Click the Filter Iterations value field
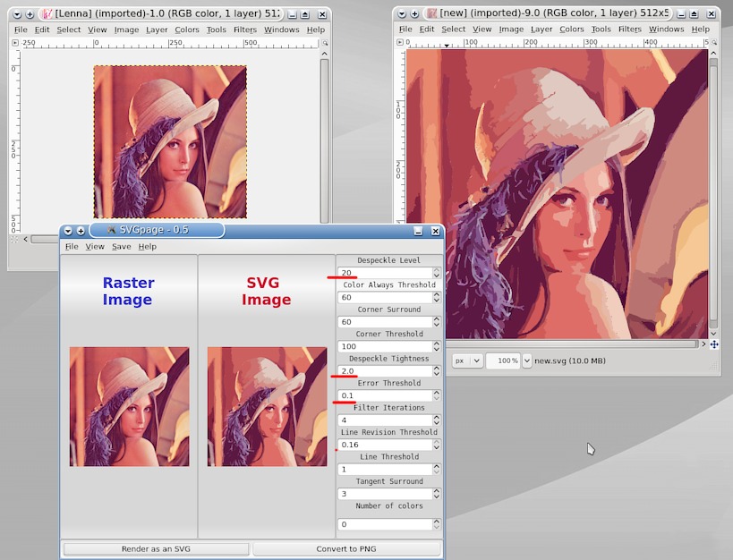The height and width of the screenshot is (560, 733). point(385,420)
